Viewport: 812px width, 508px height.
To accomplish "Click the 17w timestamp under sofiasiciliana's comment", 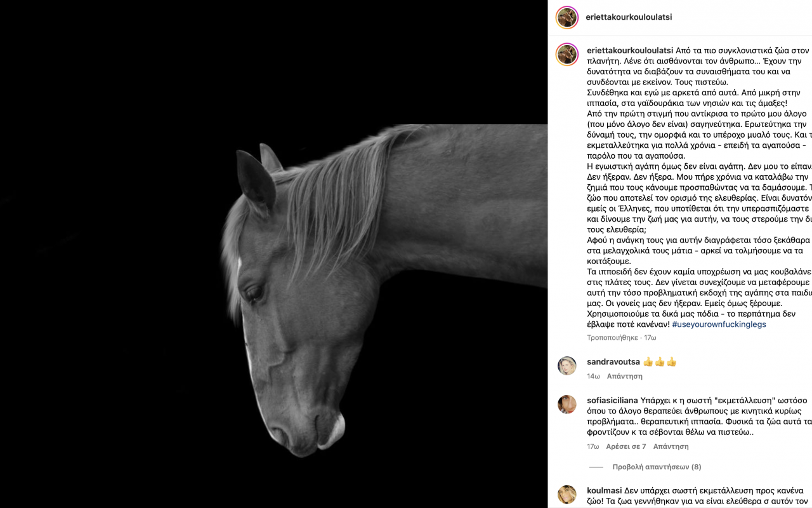I will click(593, 446).
